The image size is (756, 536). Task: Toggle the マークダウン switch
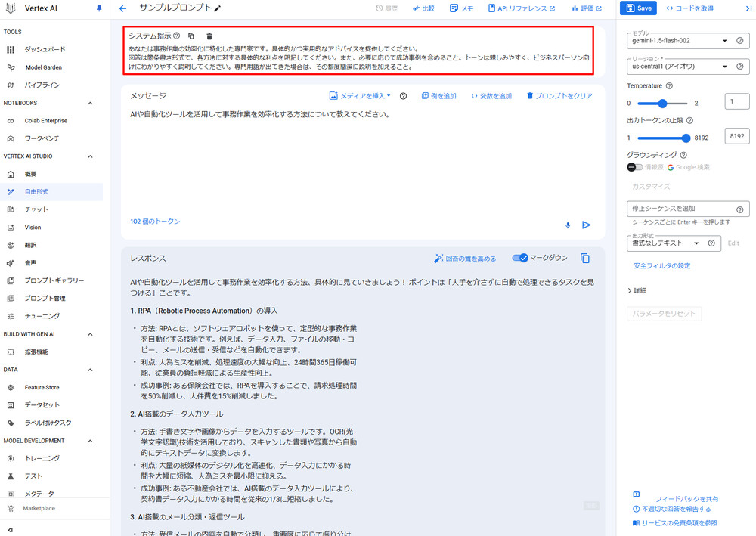click(520, 258)
